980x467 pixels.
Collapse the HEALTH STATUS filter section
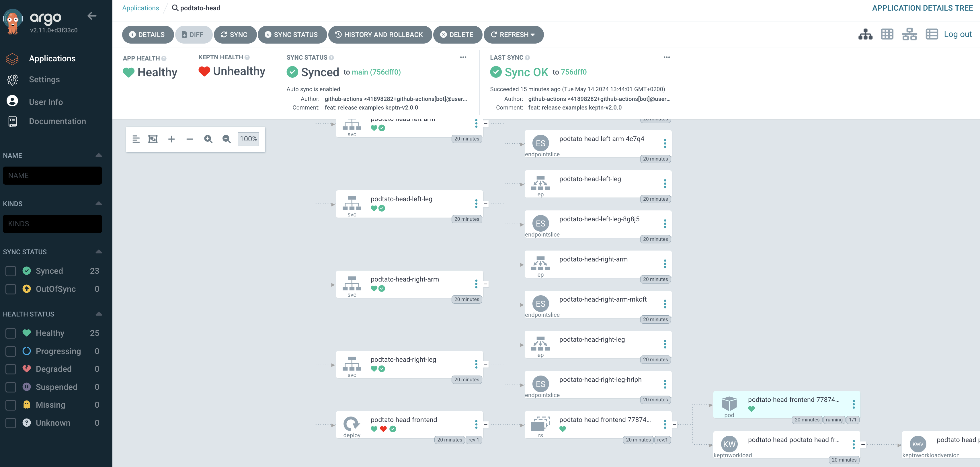[x=99, y=314]
